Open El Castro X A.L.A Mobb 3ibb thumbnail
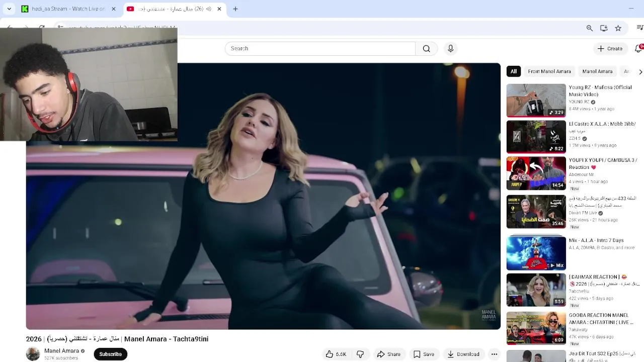The height and width of the screenshot is (362, 644). coord(536,137)
